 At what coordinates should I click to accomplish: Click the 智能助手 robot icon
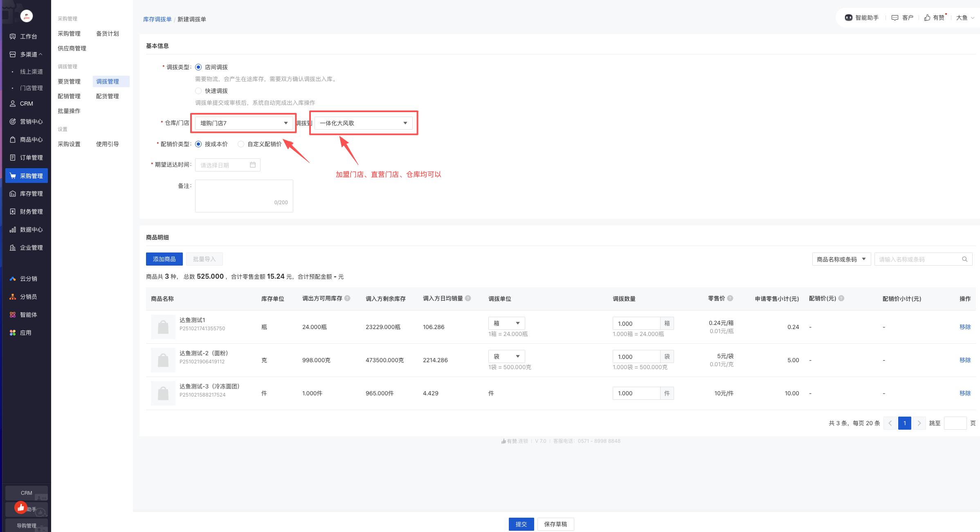click(848, 18)
